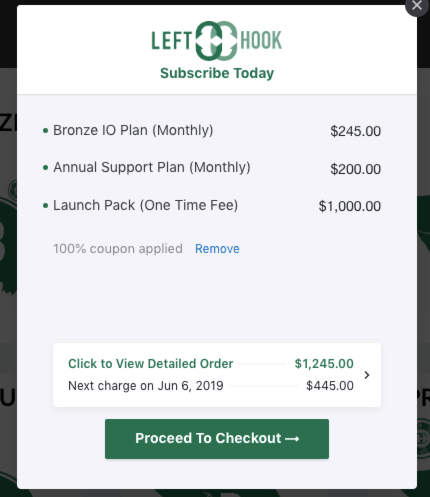Select the Annual Support Plan (Monthly) item
This screenshot has width=430, height=497.
[x=152, y=167]
